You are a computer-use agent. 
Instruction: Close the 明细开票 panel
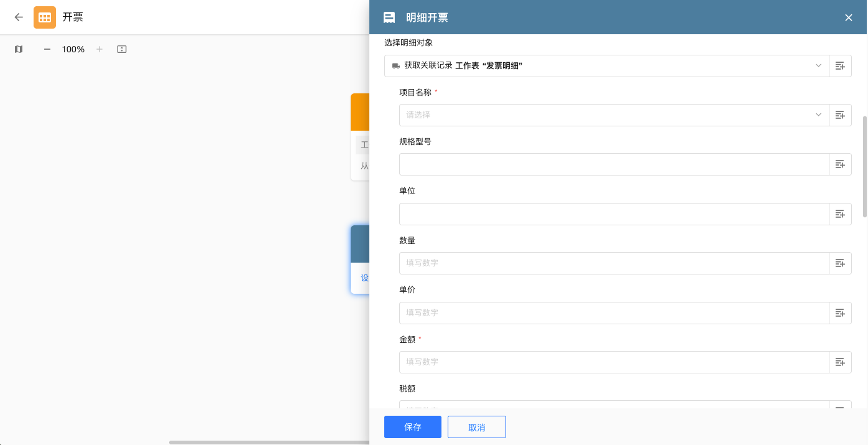(849, 17)
